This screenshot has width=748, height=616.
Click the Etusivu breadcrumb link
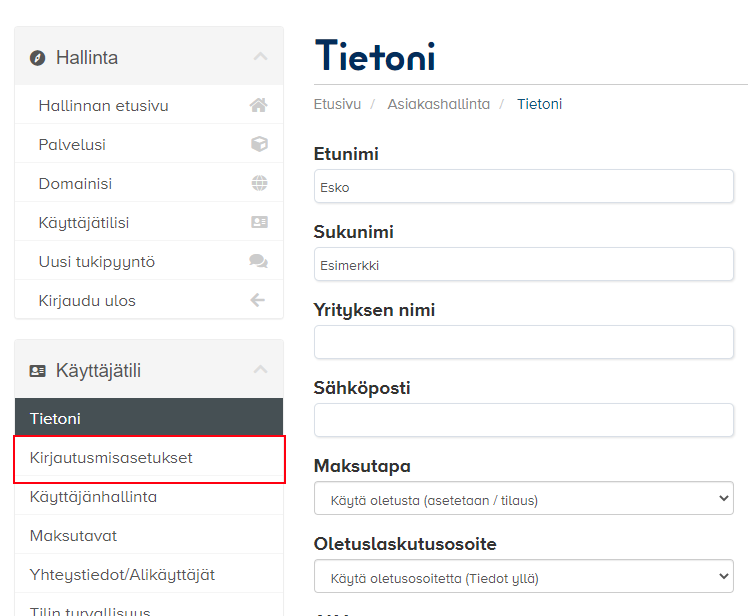click(337, 104)
